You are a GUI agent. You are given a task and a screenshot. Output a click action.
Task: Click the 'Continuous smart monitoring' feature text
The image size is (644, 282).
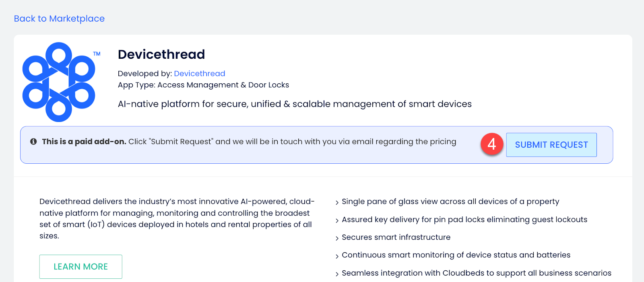coord(456,255)
